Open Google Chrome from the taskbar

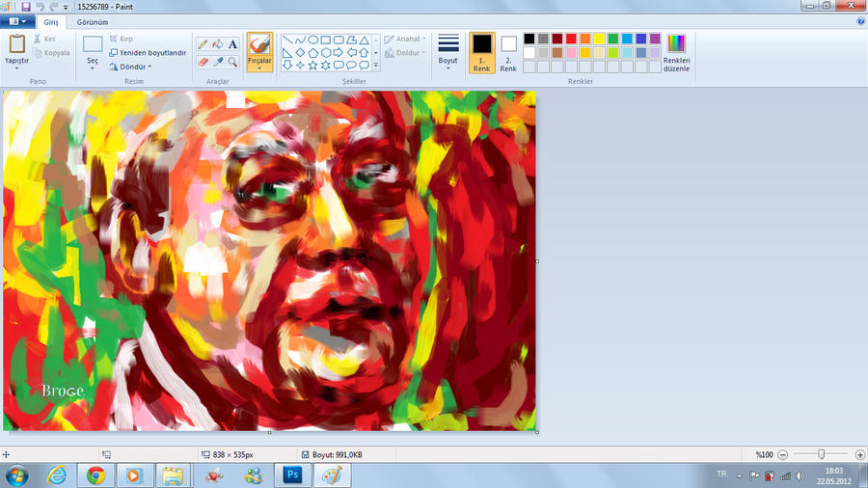(x=95, y=475)
